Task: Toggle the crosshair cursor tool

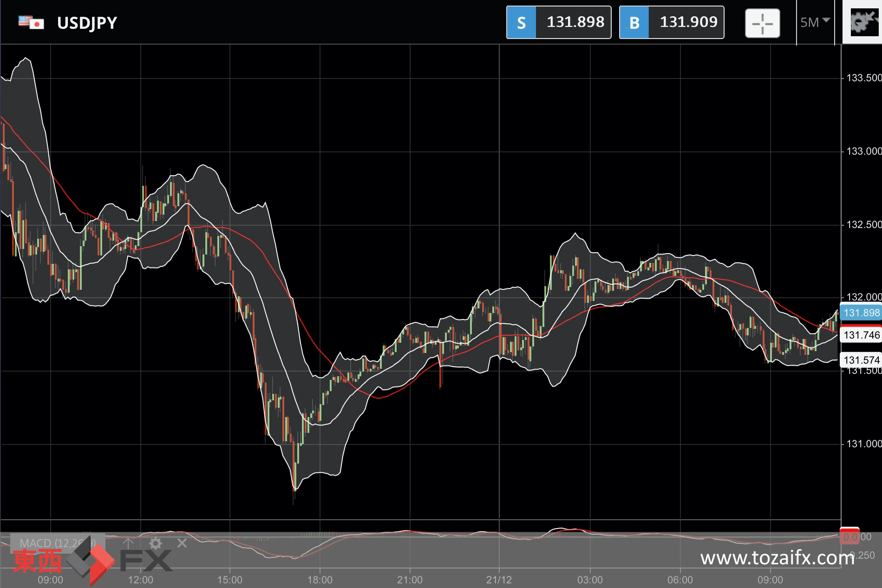Action: pyautogui.click(x=762, y=23)
